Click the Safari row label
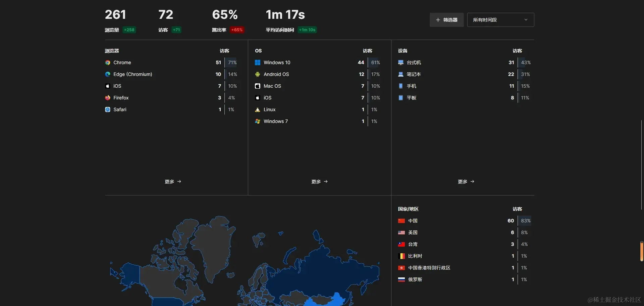 (120, 110)
